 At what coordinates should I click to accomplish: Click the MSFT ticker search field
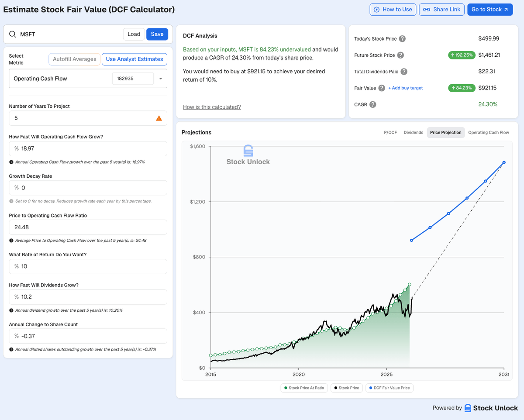click(70, 34)
